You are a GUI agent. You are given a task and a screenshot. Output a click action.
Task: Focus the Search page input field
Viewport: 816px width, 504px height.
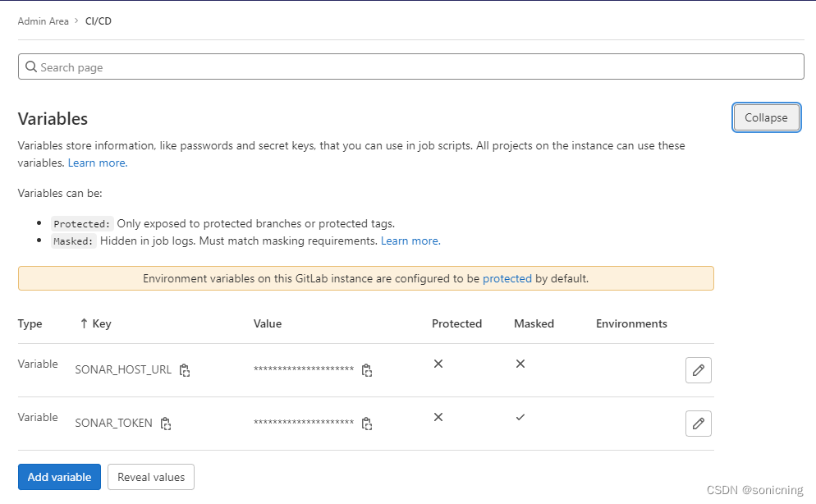coord(410,67)
